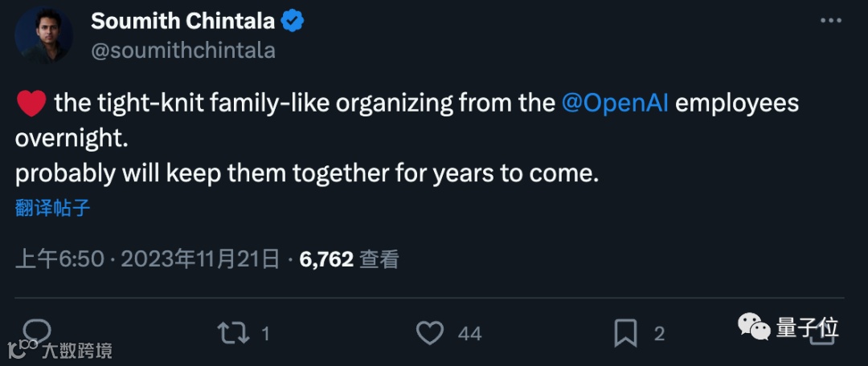Open the @soumithchintala handle link
The height and width of the screenshot is (366, 868).
pyautogui.click(x=183, y=51)
